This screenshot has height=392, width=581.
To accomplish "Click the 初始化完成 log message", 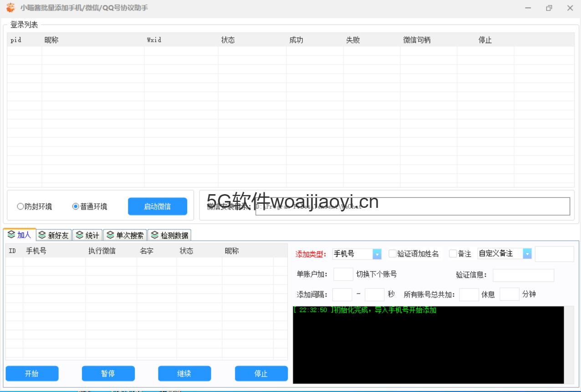I will click(x=365, y=310).
